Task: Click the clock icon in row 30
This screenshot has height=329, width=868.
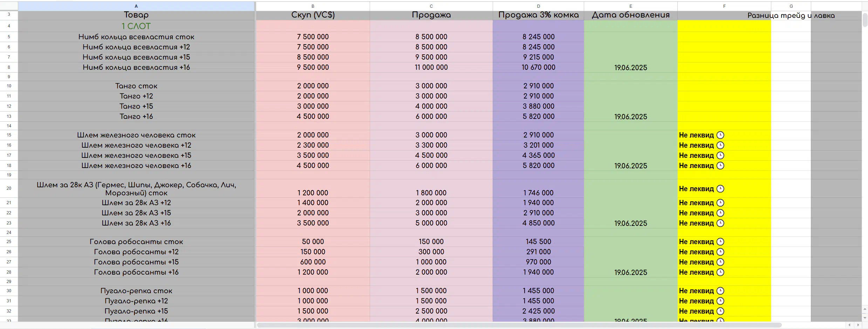Action: (x=720, y=291)
